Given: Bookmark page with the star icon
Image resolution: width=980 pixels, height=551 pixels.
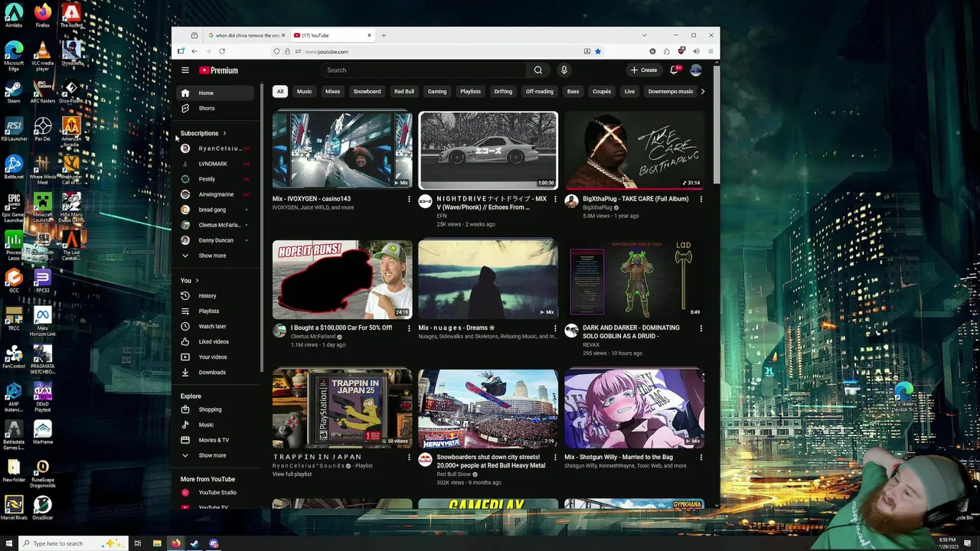Looking at the screenshot, I should (598, 51).
